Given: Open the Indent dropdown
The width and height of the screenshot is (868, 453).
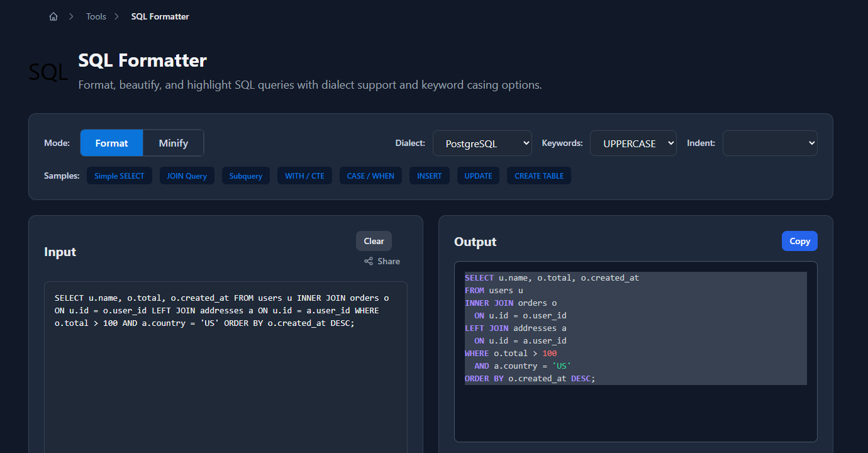Looking at the screenshot, I should [x=770, y=143].
